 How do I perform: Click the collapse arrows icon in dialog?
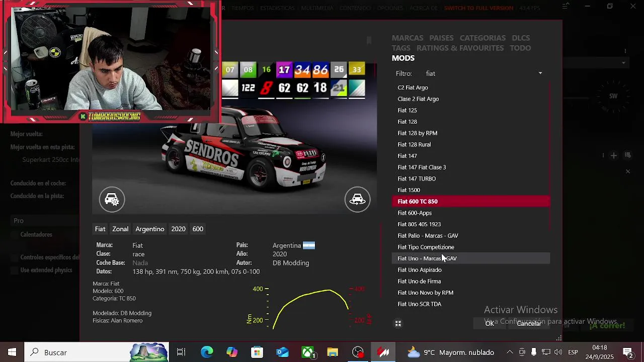(x=398, y=324)
